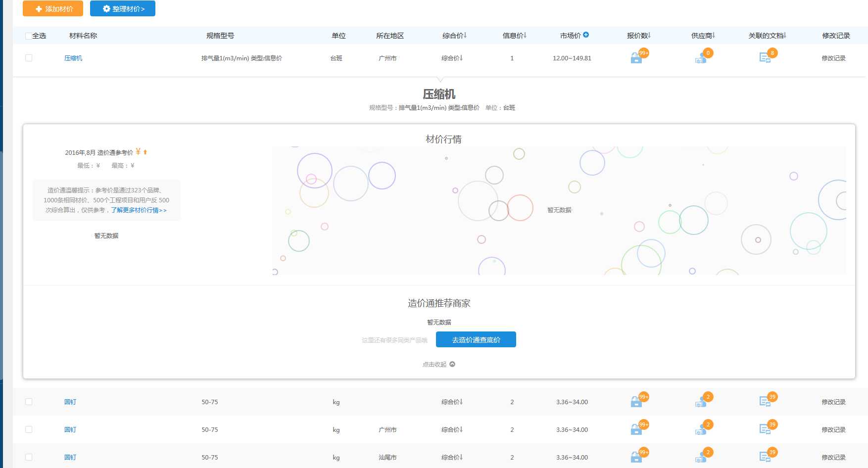Sort by 供应商 column header

click(703, 36)
